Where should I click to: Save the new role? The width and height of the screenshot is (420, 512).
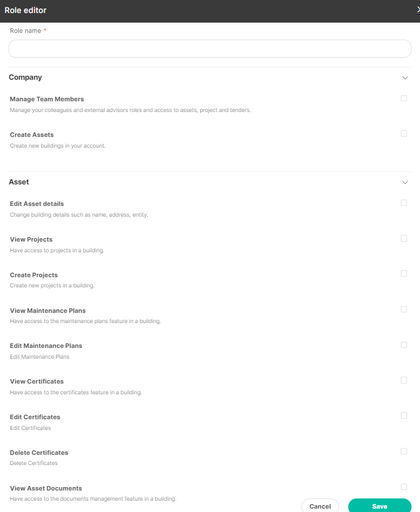tap(379, 506)
